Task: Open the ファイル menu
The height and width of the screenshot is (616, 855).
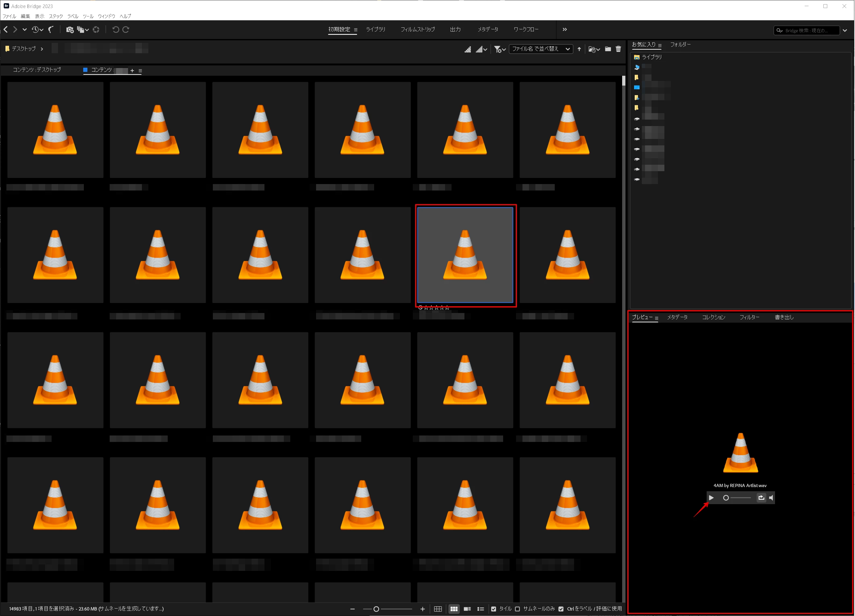Action: [9, 16]
